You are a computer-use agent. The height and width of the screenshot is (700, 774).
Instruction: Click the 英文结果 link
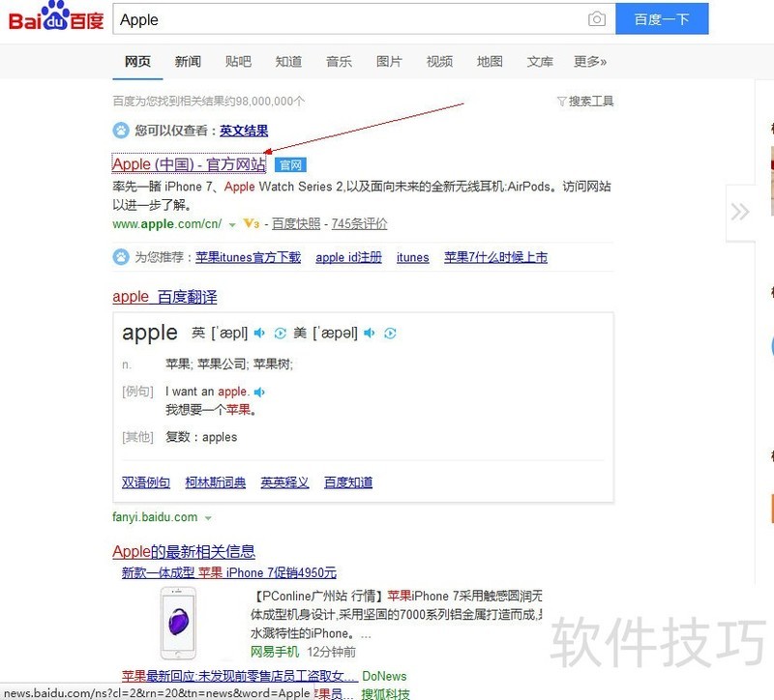(244, 131)
